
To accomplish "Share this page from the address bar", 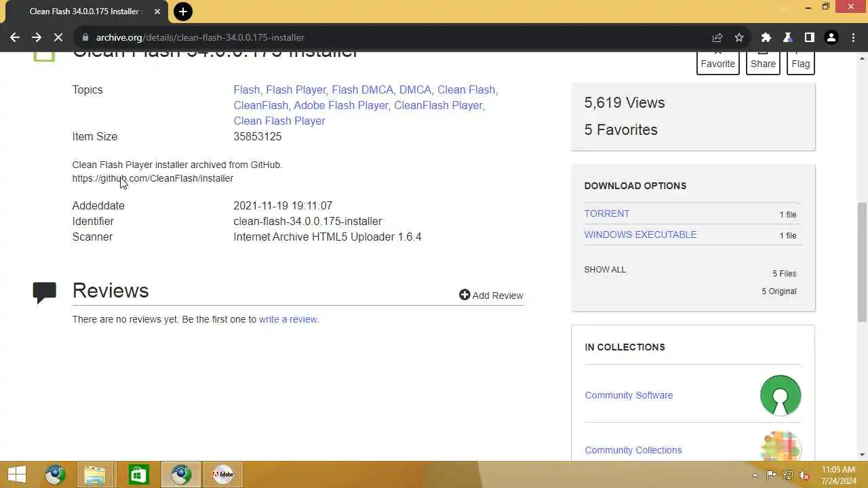I will click(x=717, y=37).
